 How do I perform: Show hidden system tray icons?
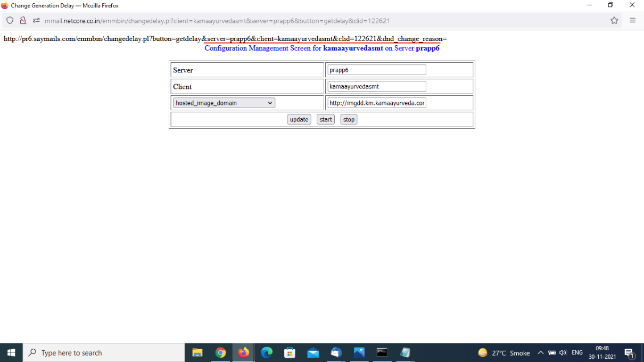coord(540,352)
